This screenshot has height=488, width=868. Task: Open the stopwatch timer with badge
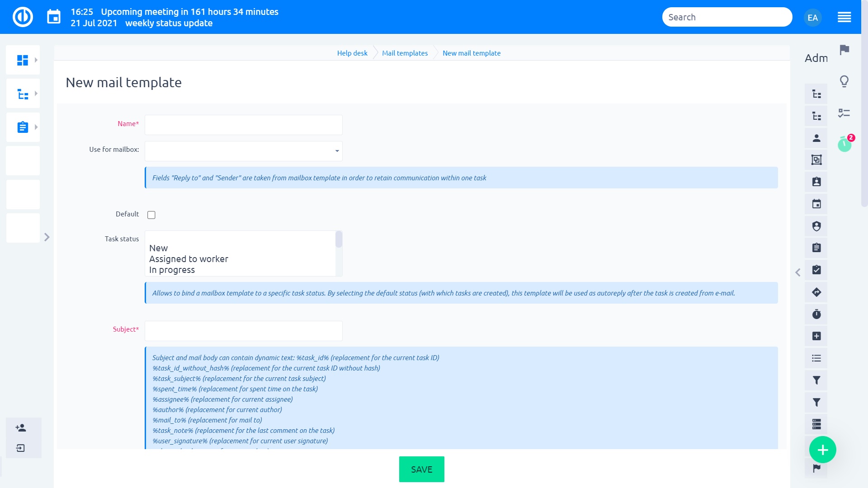(x=844, y=144)
